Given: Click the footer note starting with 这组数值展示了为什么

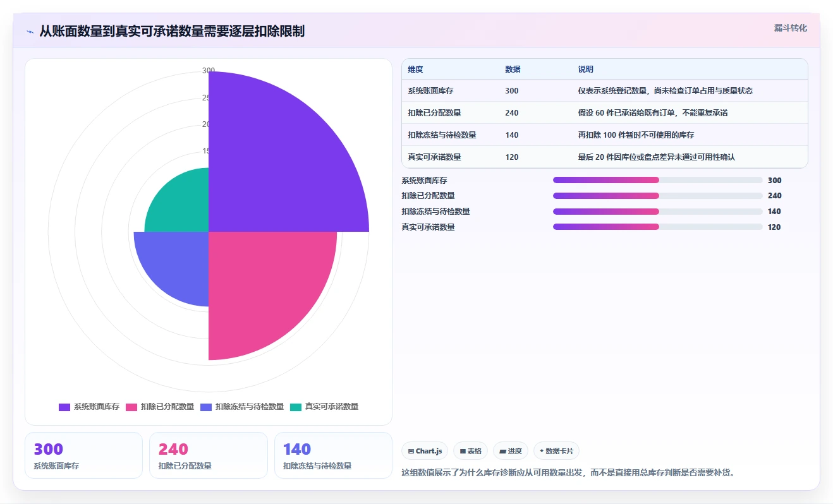Looking at the screenshot, I should pos(568,472).
